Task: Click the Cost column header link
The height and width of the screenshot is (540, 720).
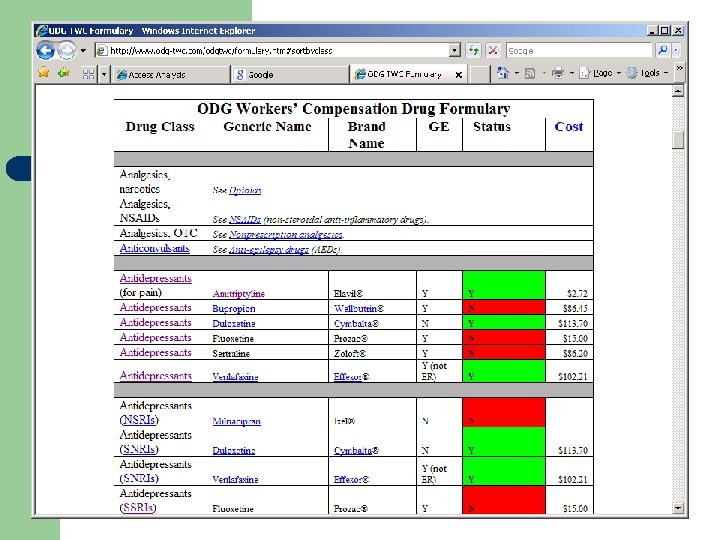Action: click(x=568, y=127)
